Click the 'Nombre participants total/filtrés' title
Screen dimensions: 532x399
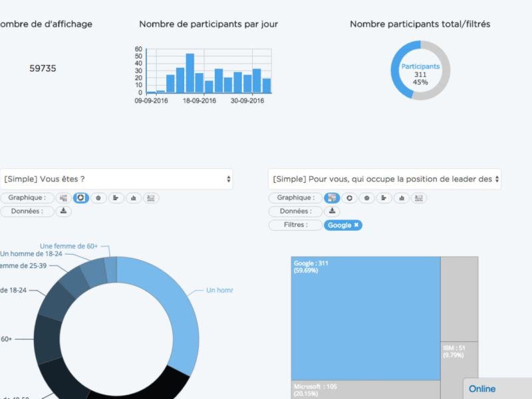[420, 24]
